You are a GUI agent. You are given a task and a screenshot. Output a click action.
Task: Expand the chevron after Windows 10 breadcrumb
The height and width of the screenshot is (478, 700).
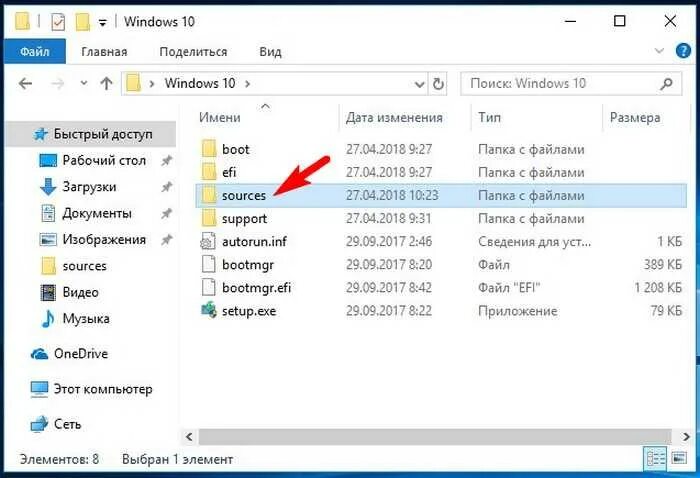pyautogui.click(x=247, y=83)
